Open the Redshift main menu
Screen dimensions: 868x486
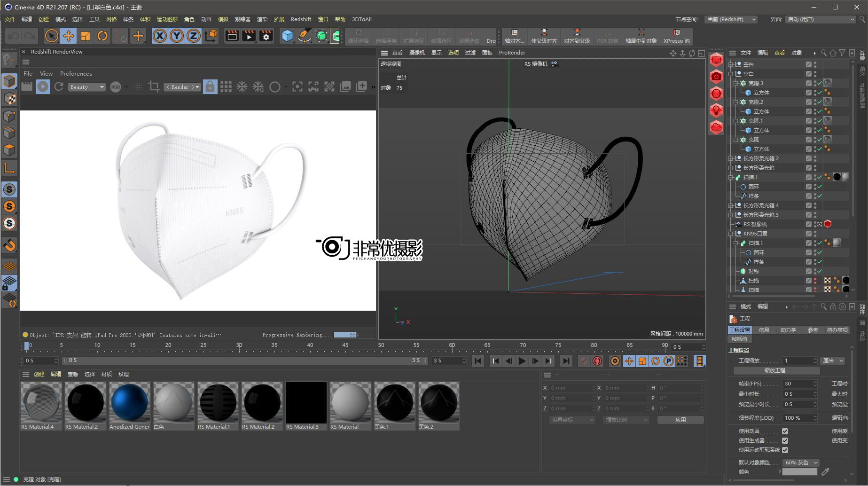point(301,19)
